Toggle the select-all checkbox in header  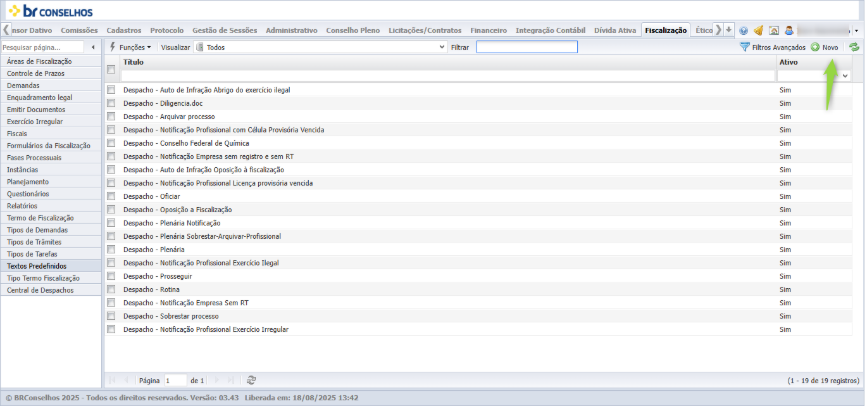tap(111, 70)
